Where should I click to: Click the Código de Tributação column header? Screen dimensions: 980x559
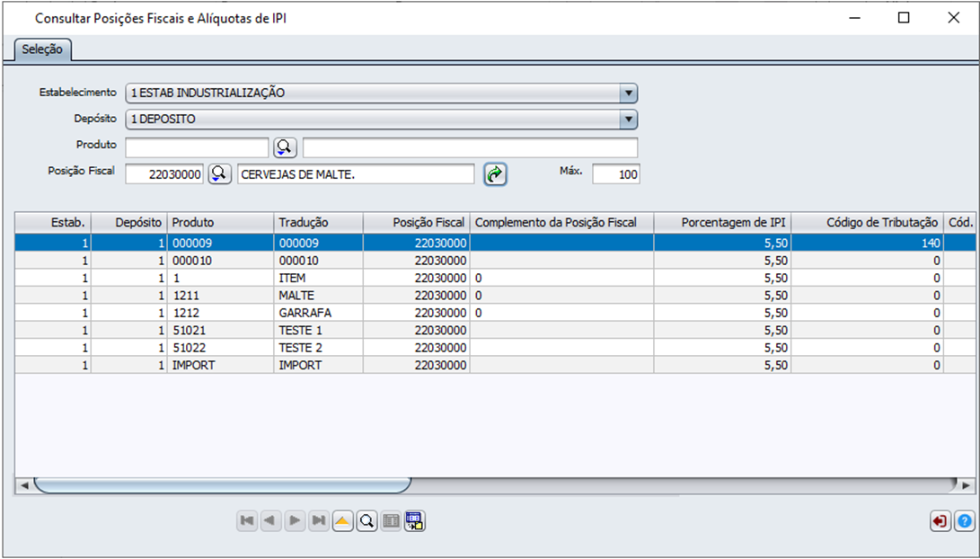click(868, 223)
